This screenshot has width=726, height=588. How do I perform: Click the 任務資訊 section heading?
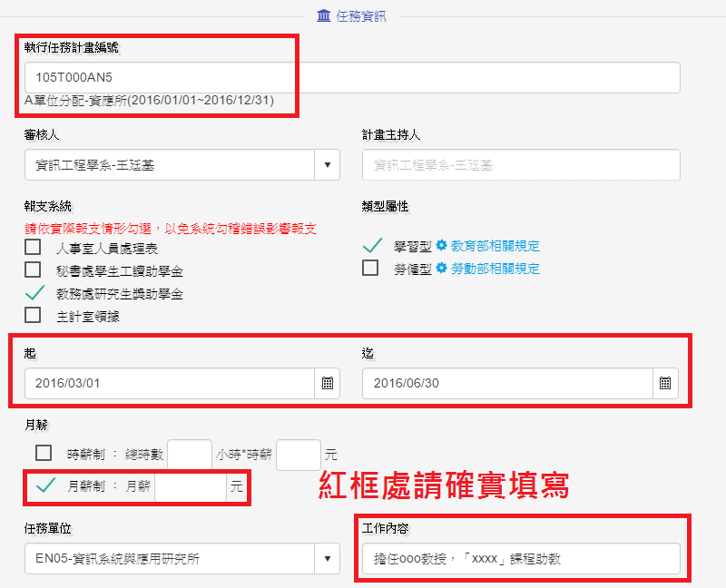(x=361, y=16)
